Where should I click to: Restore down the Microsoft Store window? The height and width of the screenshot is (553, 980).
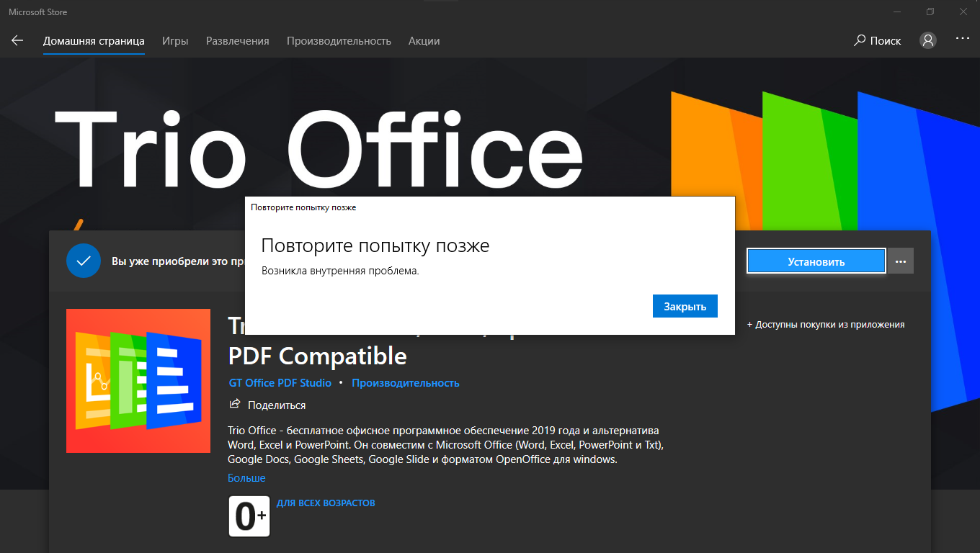(930, 12)
